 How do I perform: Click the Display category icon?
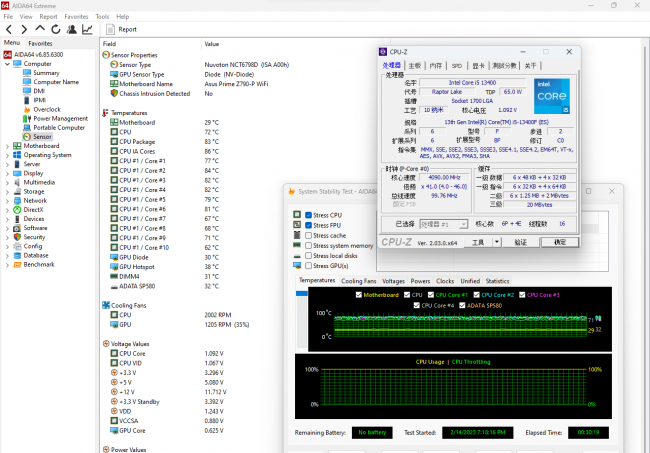tap(17, 173)
